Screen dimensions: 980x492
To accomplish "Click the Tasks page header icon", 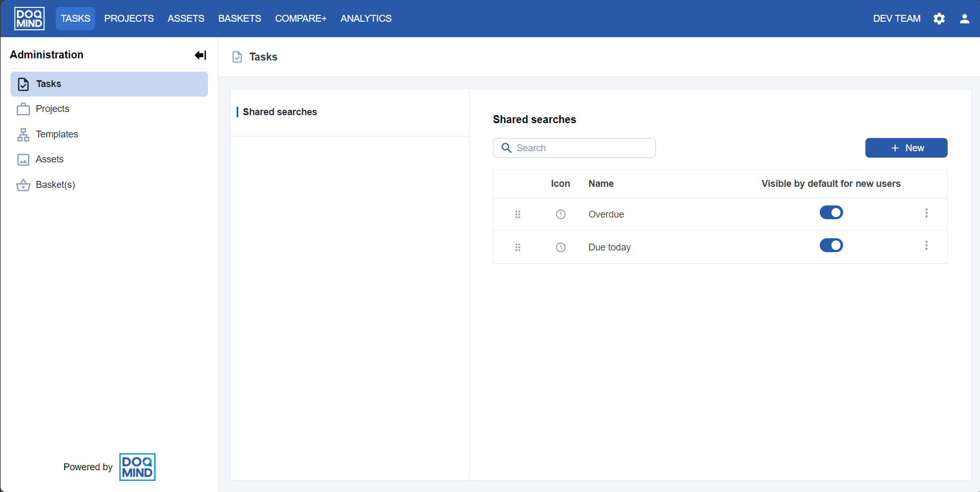I will point(237,57).
